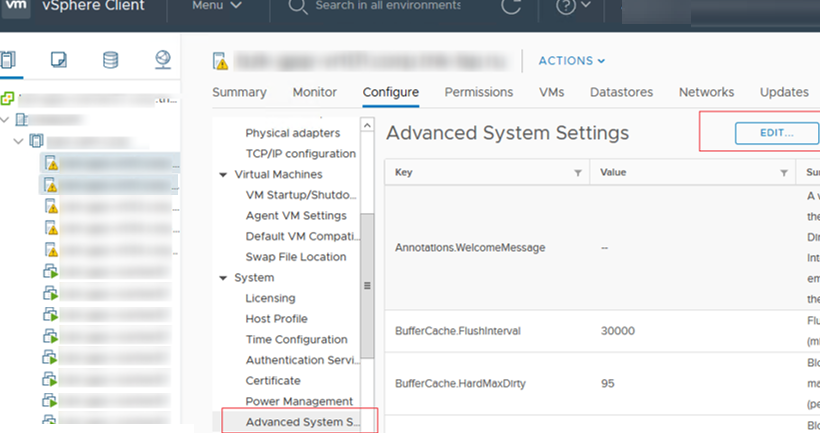Select Advanced System Settings in sidebar
This screenshot has width=820, height=433.
pos(303,422)
